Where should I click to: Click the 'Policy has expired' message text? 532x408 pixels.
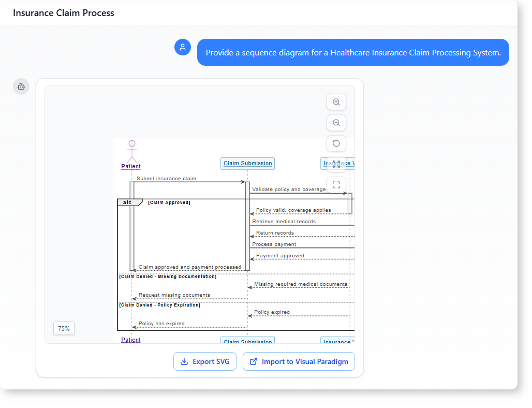[x=161, y=324]
